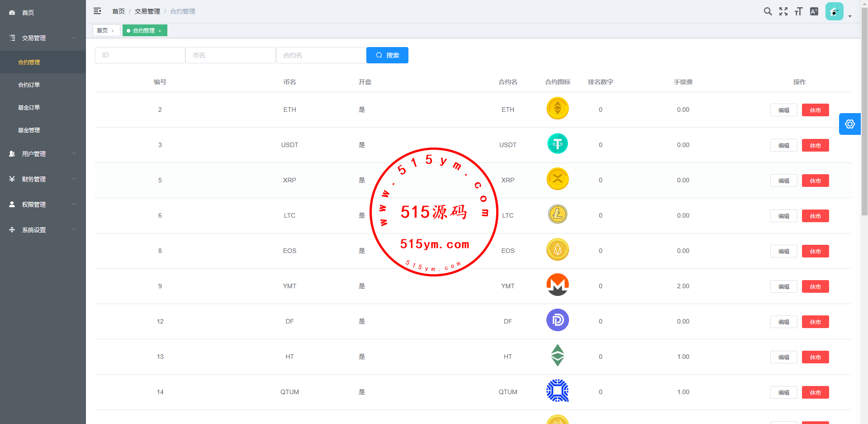Collapse the sidebar with the hamburger icon
The image size is (868, 424).
(97, 11)
